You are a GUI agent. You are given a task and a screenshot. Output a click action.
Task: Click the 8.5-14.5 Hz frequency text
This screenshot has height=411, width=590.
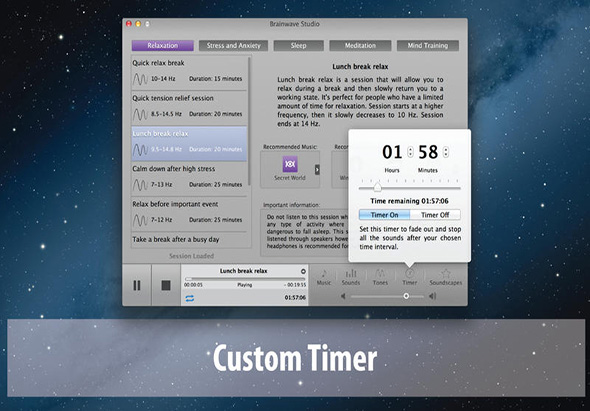coord(166,114)
